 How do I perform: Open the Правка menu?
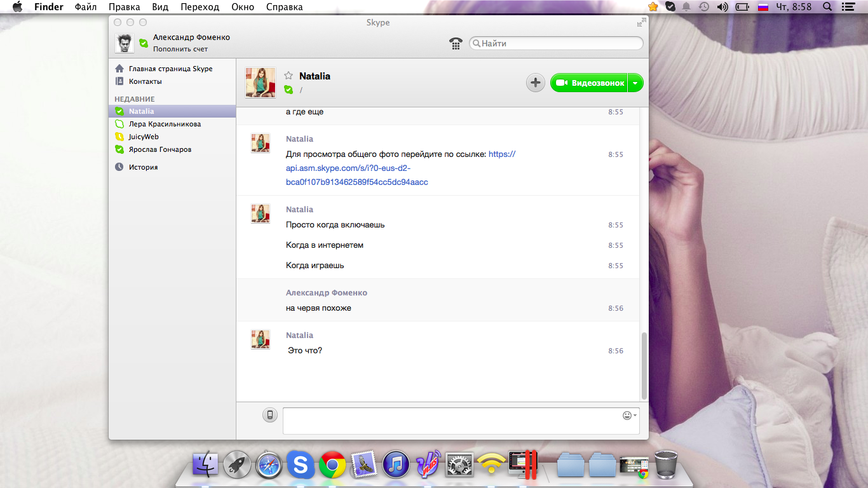(125, 7)
